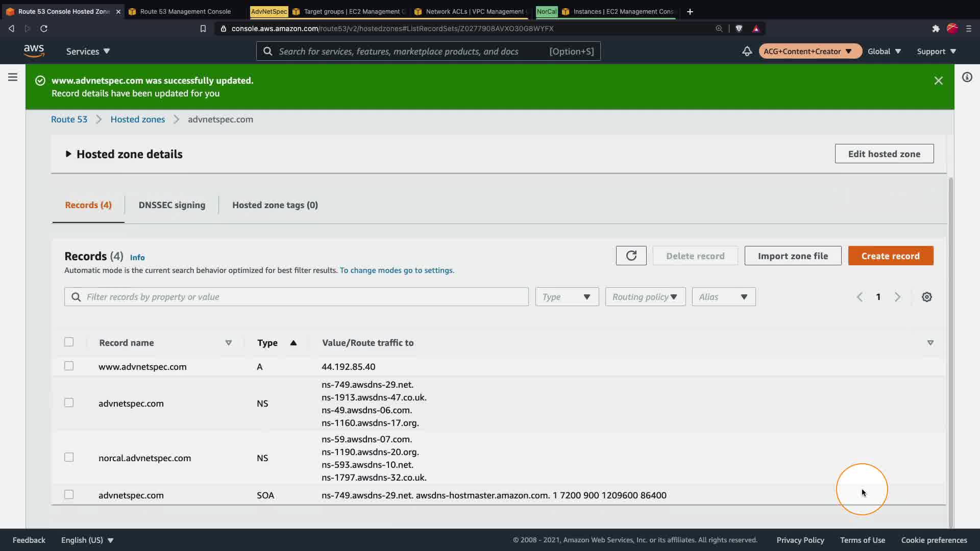Click browser bookmark icon in address bar
The width and height of the screenshot is (980, 551).
pos(203,29)
